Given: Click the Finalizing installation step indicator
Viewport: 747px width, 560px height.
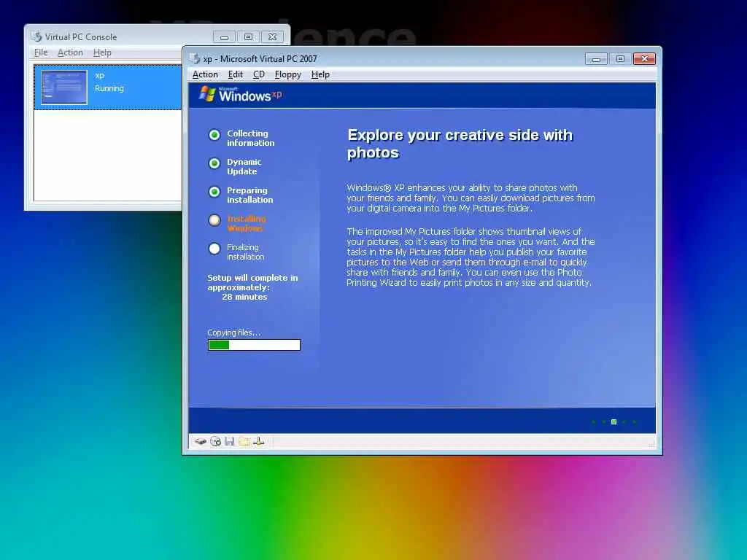Looking at the screenshot, I should point(214,249).
